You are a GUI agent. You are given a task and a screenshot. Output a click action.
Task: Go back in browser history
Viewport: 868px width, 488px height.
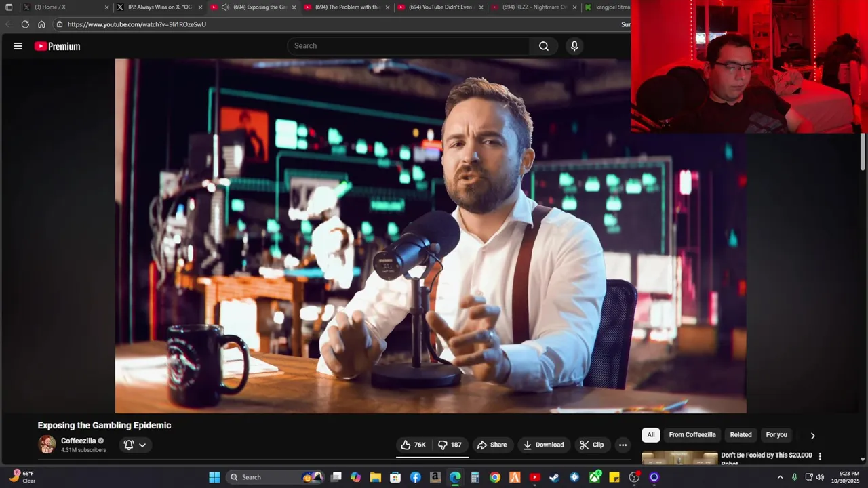click(9, 24)
